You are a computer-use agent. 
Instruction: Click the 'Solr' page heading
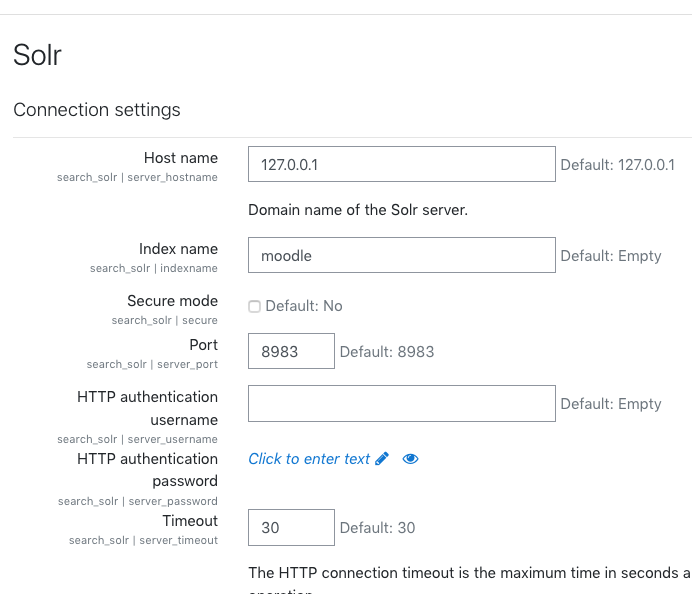pyautogui.click(x=38, y=55)
